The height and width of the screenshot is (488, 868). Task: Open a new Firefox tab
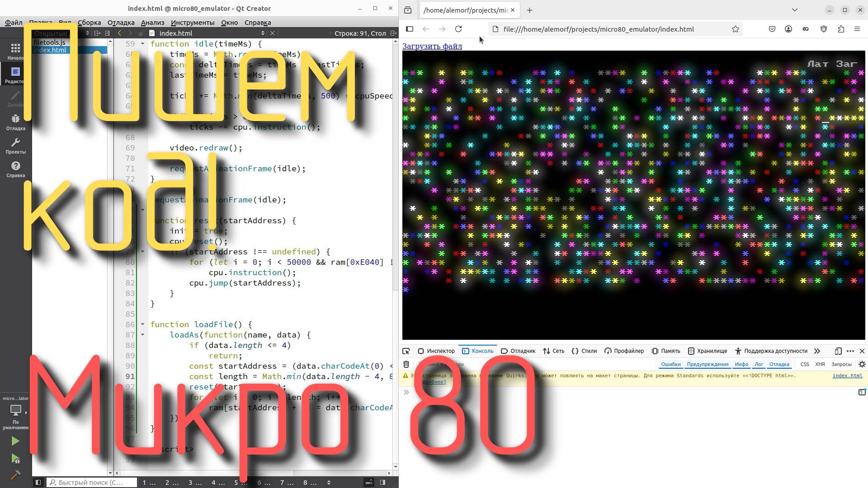coord(529,10)
